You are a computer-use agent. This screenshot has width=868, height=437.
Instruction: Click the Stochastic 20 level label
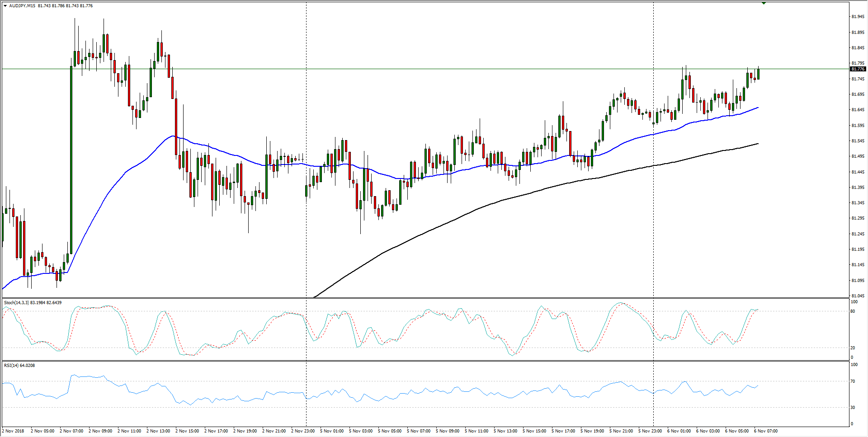(853, 348)
